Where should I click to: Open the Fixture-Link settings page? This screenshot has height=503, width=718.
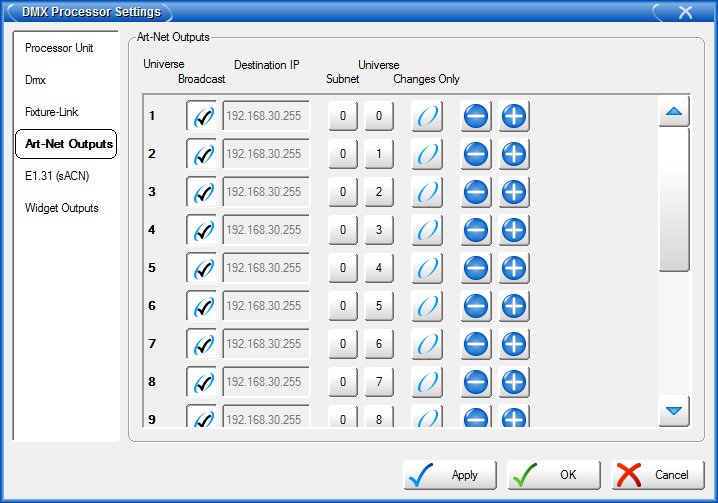53,112
